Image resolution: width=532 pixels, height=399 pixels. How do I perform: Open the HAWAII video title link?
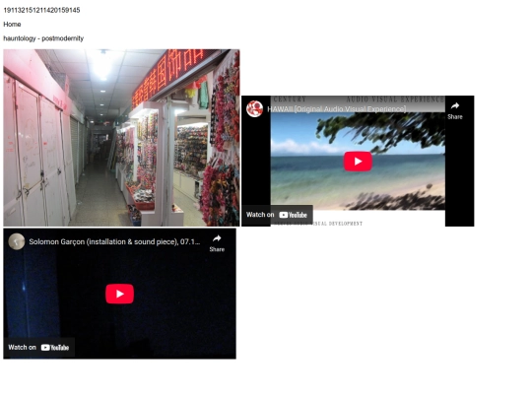[x=337, y=109]
